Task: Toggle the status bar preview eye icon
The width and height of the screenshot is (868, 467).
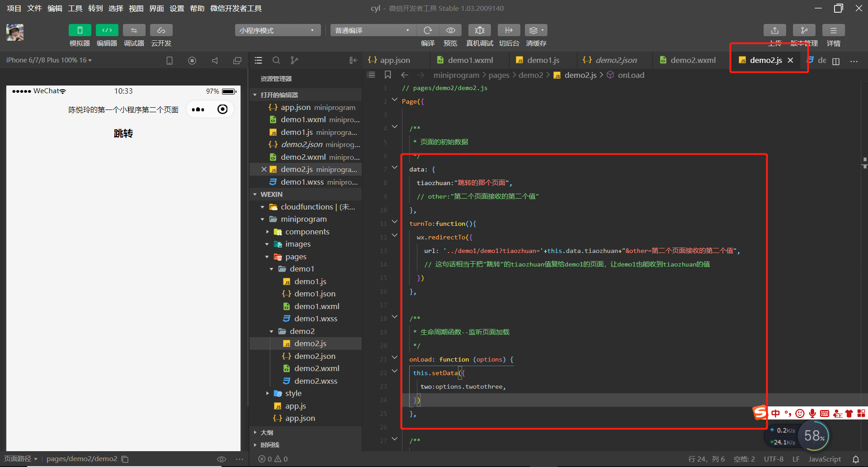Action: (222, 459)
